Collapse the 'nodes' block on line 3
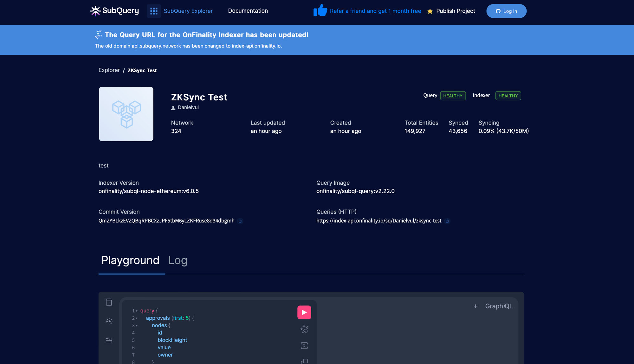 pyautogui.click(x=137, y=326)
